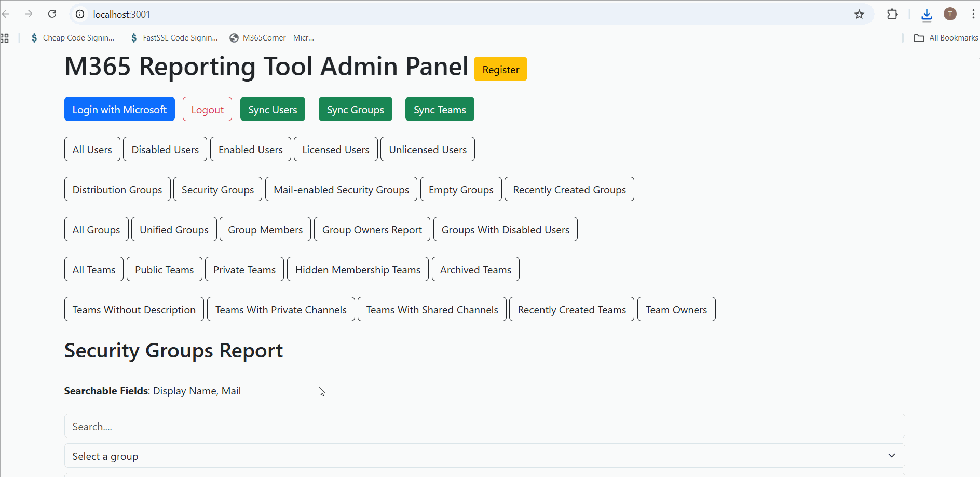Open the All Bookmarks folder

point(946,38)
